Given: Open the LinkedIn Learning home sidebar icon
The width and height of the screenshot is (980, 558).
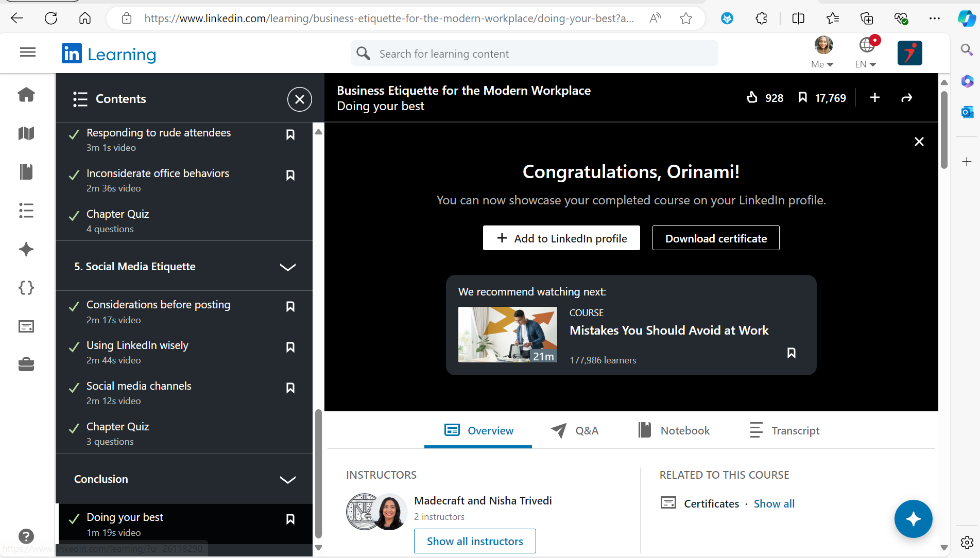Looking at the screenshot, I should (x=26, y=95).
